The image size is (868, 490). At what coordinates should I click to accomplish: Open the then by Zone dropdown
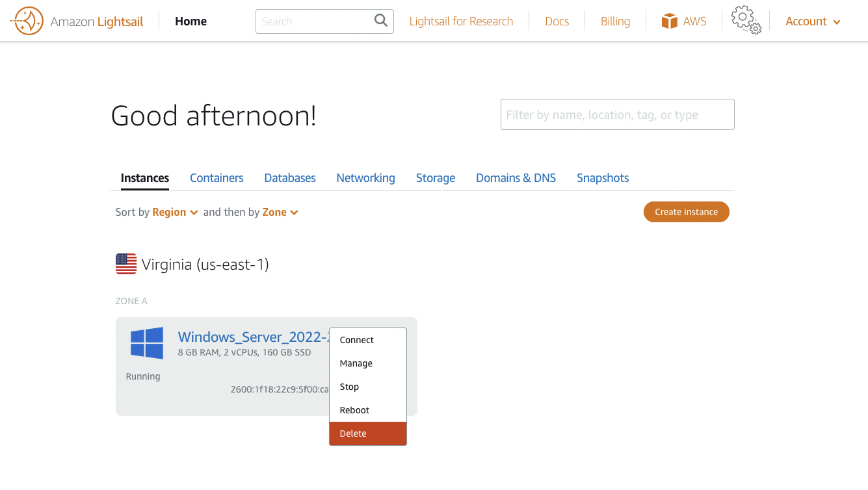coord(280,213)
